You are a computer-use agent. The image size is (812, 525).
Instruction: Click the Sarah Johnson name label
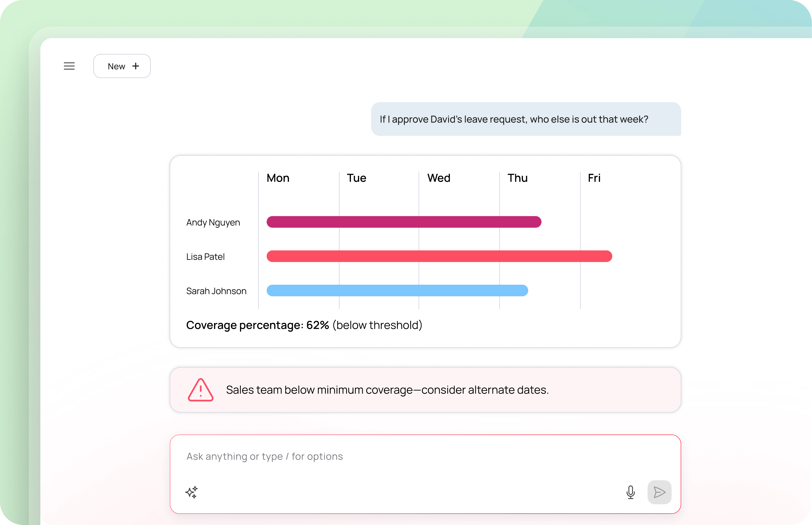click(216, 291)
